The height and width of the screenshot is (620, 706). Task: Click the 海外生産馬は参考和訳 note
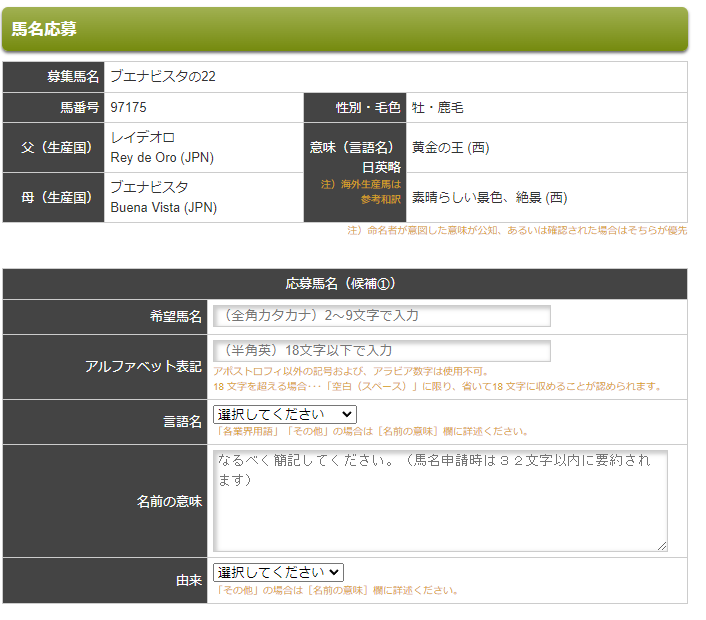(x=362, y=191)
